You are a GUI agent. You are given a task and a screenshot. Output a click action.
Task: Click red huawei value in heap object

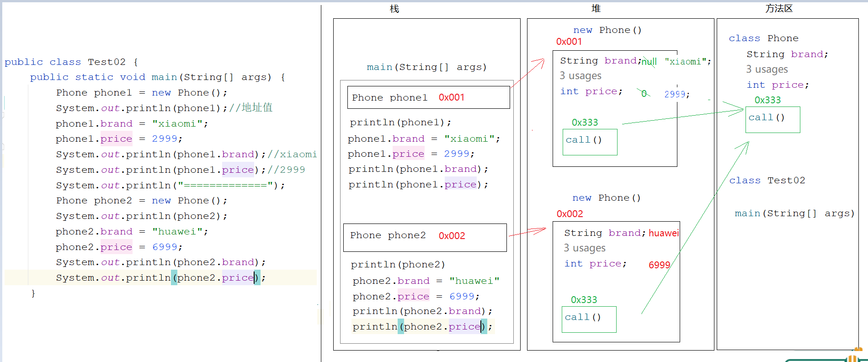pyautogui.click(x=663, y=233)
